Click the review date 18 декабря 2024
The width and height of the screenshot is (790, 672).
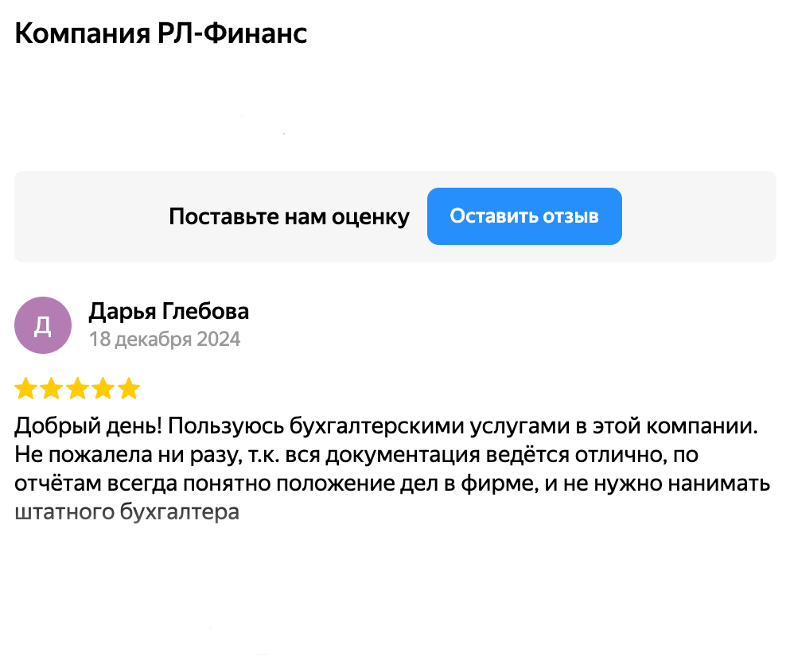165,340
